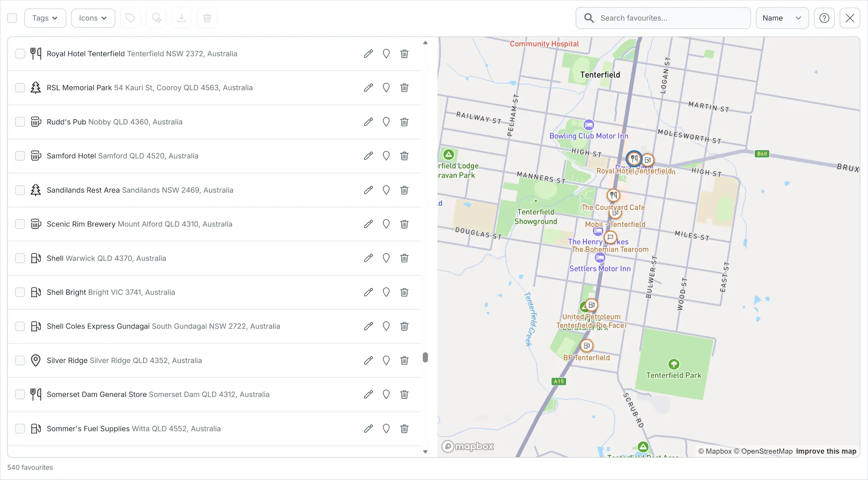Delete the Shell Bright favourite
The image size is (868, 480).
404,292
